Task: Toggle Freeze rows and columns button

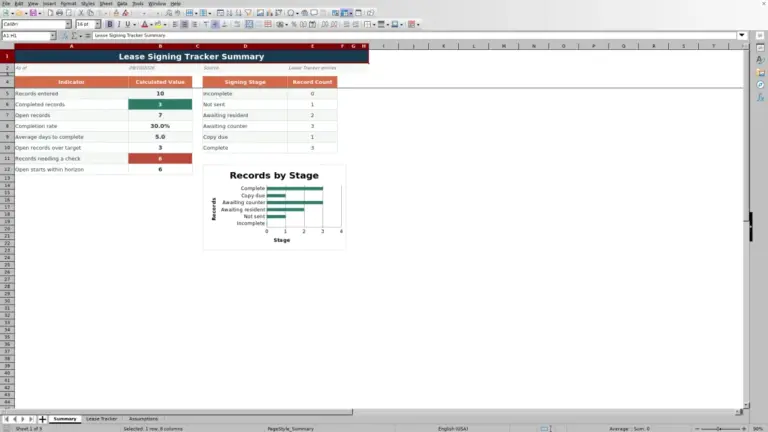Action: coord(344,13)
